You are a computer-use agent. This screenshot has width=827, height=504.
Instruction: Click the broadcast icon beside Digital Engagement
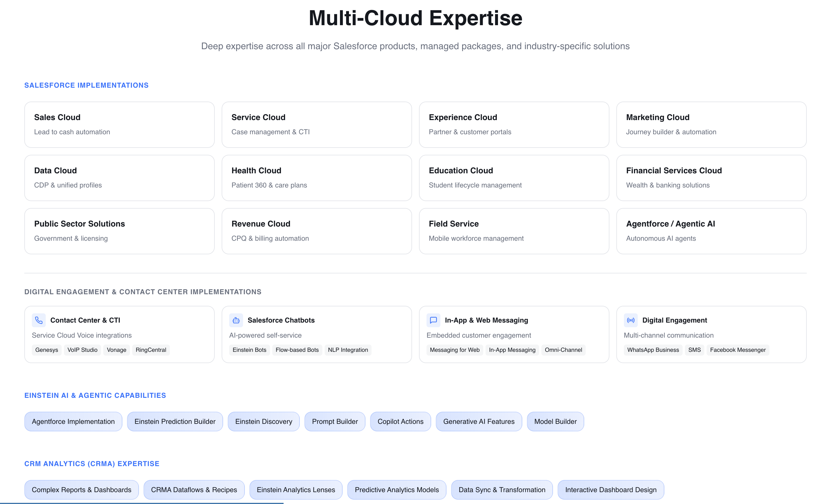631,320
